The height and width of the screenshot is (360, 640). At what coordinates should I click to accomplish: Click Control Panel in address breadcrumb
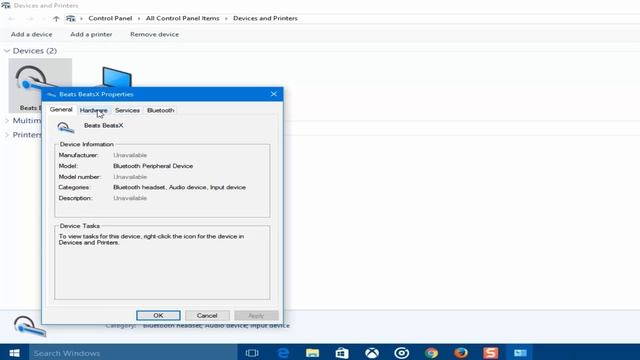(110, 18)
